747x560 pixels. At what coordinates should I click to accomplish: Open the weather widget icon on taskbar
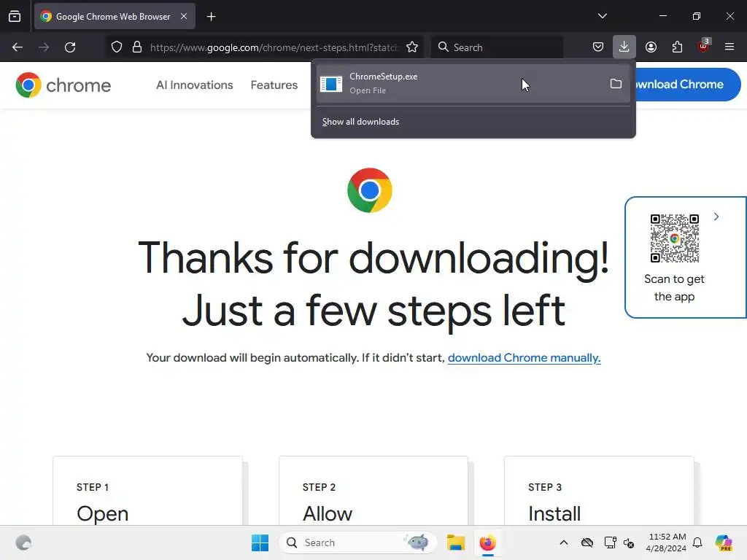(x=23, y=542)
